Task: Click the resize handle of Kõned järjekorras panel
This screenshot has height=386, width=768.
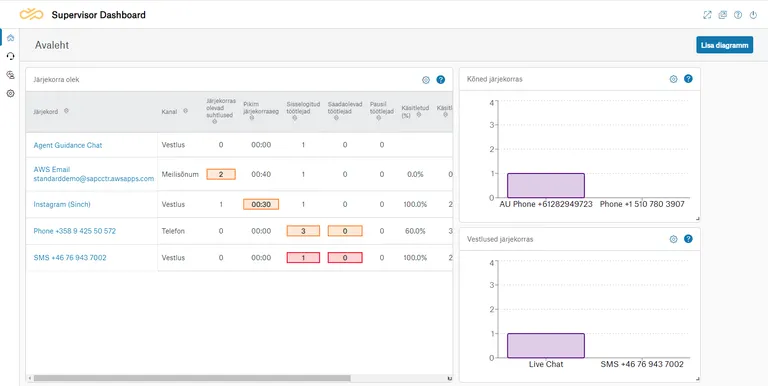Action: click(x=697, y=219)
